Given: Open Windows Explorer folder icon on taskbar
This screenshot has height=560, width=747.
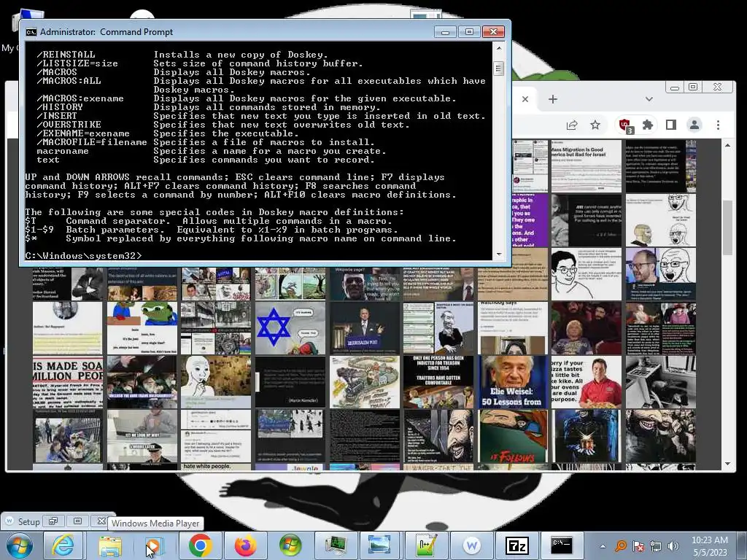Looking at the screenshot, I should [x=110, y=545].
